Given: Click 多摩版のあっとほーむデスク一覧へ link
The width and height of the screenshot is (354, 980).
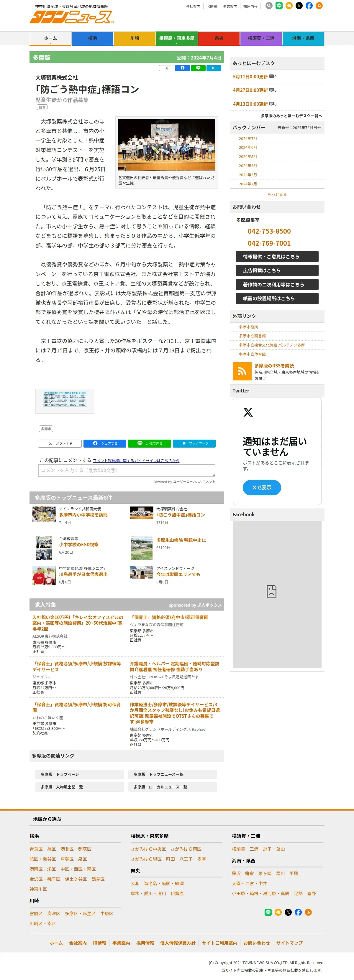Looking at the screenshot, I should (x=291, y=116).
